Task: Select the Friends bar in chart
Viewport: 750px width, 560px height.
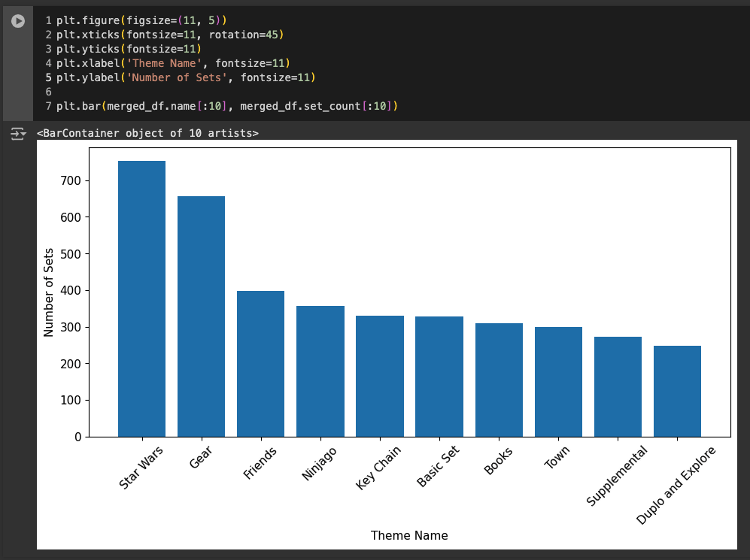Action: tap(261, 364)
